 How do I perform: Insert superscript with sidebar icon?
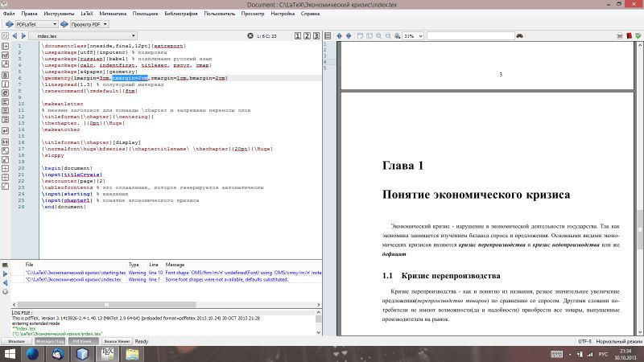coord(5,159)
